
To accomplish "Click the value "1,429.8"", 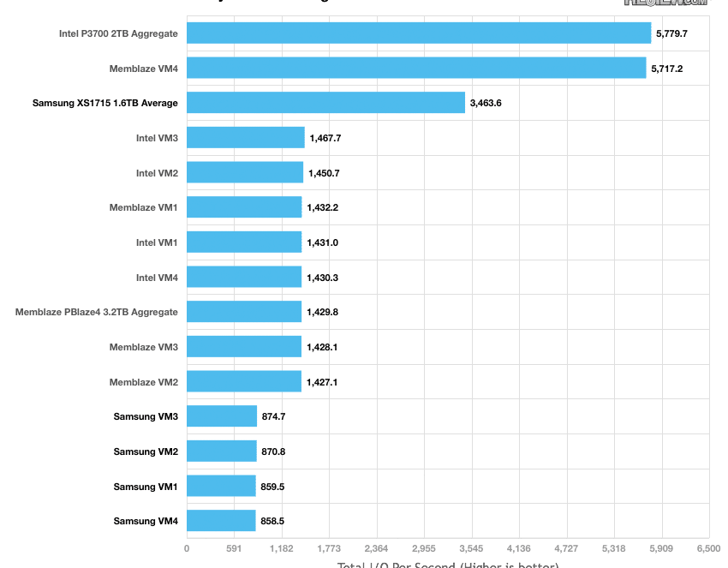I will (x=323, y=312).
